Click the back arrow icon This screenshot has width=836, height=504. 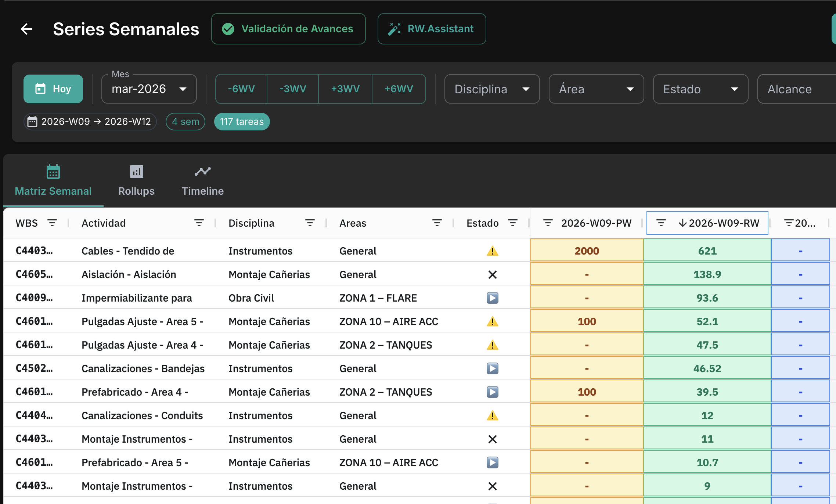tap(26, 29)
